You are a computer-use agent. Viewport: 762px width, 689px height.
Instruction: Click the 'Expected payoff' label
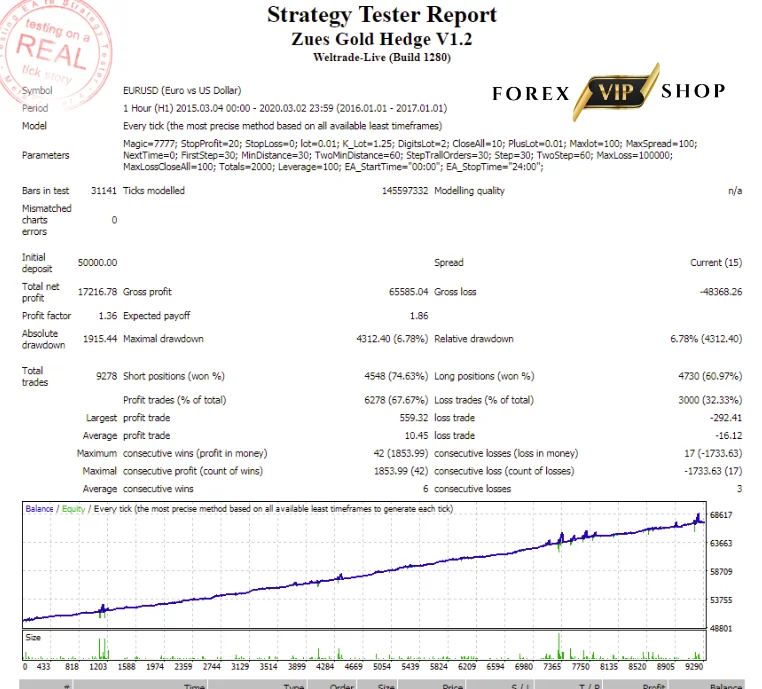[x=156, y=316]
